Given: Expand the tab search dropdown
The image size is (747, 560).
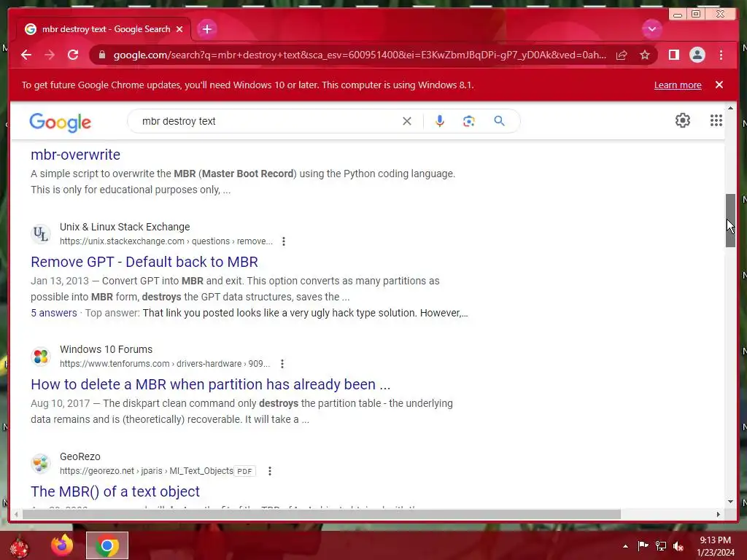Looking at the screenshot, I should [x=651, y=29].
